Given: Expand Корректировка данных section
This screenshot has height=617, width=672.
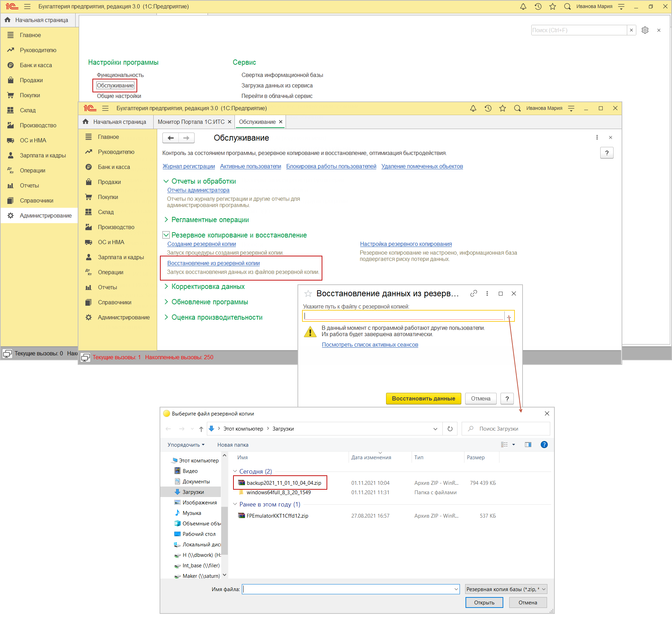Looking at the screenshot, I should [x=166, y=286].
